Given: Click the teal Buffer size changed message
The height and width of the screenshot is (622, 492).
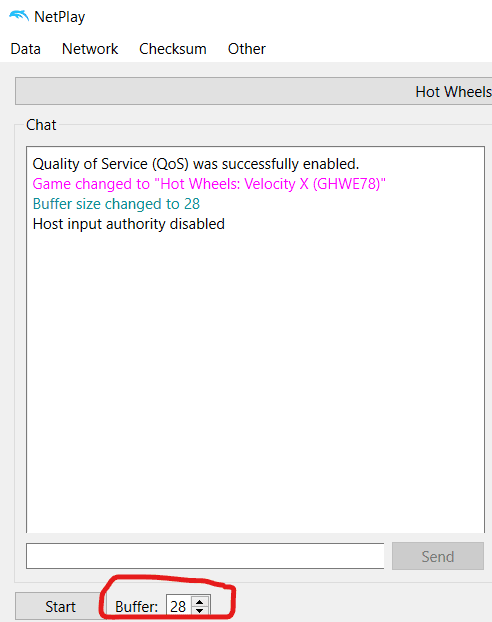Looking at the screenshot, I should (x=116, y=204).
